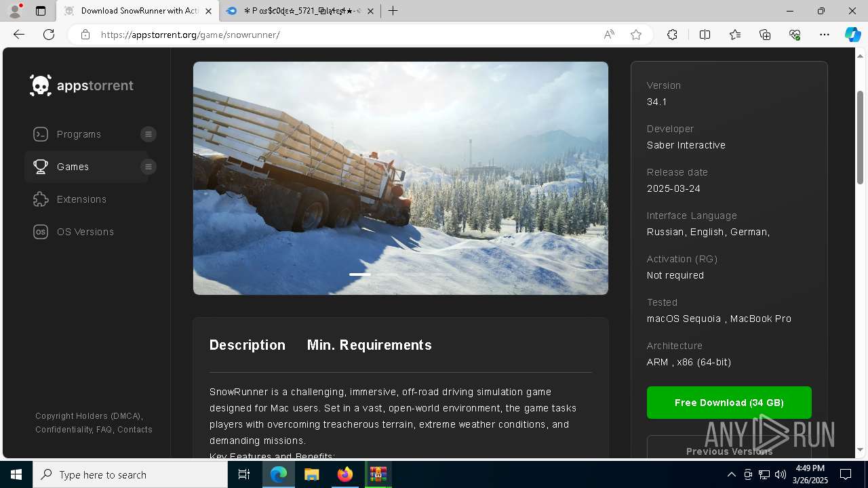Viewport: 868px width, 488px height.
Task: Add this page to favorites
Action: pos(636,35)
